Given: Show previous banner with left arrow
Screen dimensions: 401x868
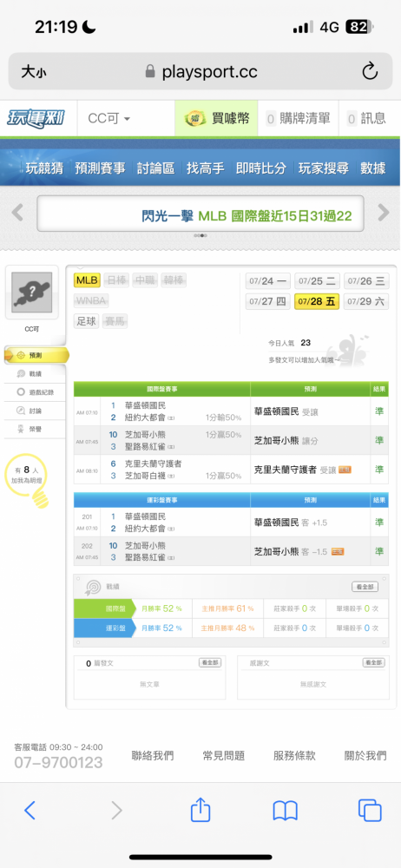Looking at the screenshot, I should pyautogui.click(x=17, y=213).
